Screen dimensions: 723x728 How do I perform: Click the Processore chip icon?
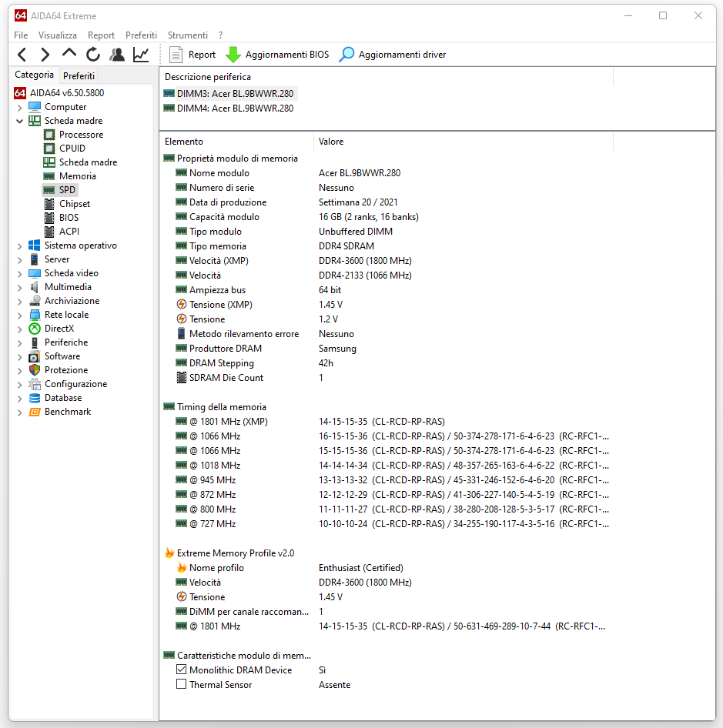(x=49, y=135)
